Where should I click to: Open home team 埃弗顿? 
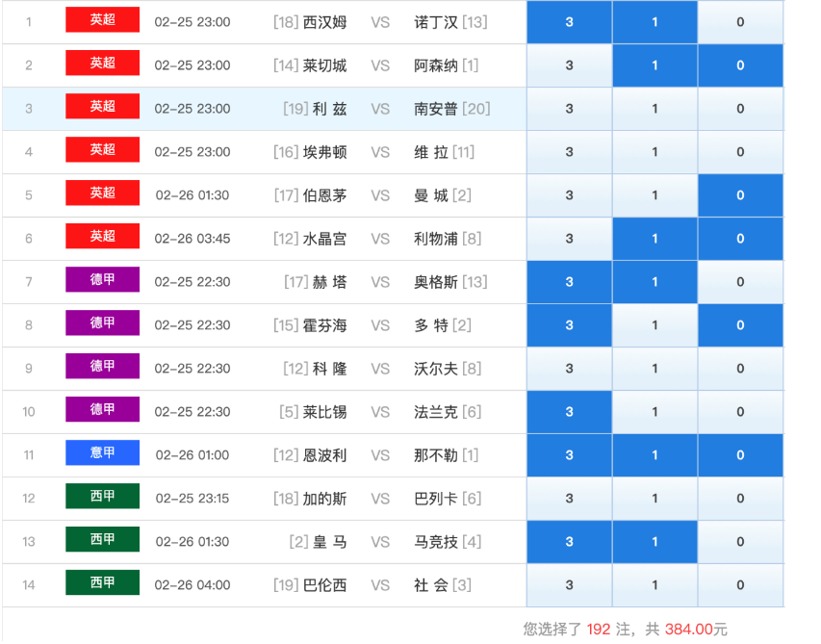[x=324, y=152]
